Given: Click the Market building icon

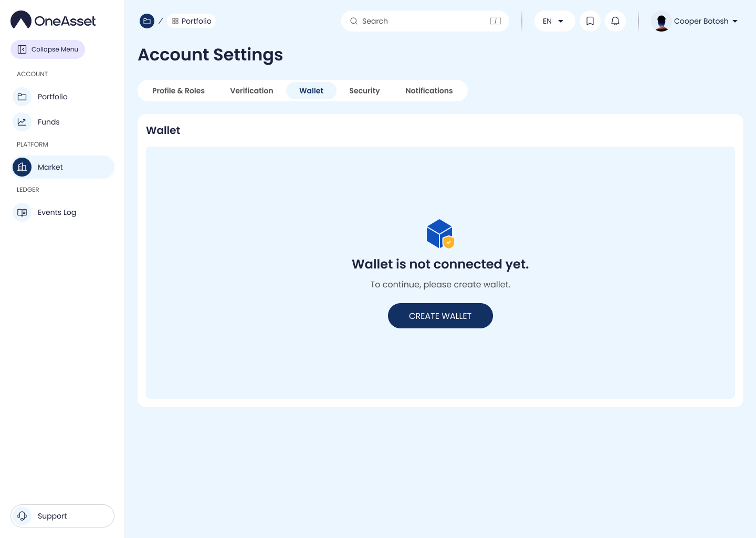Looking at the screenshot, I should click(x=22, y=167).
